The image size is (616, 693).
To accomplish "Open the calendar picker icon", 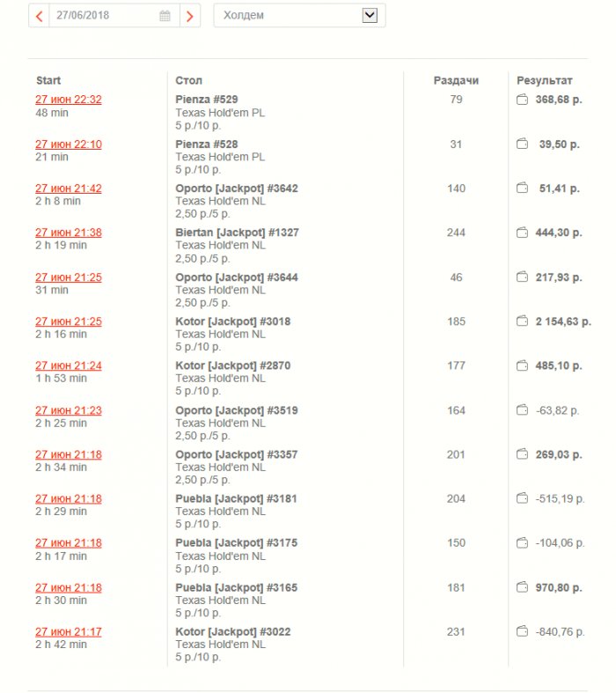I will [x=165, y=16].
